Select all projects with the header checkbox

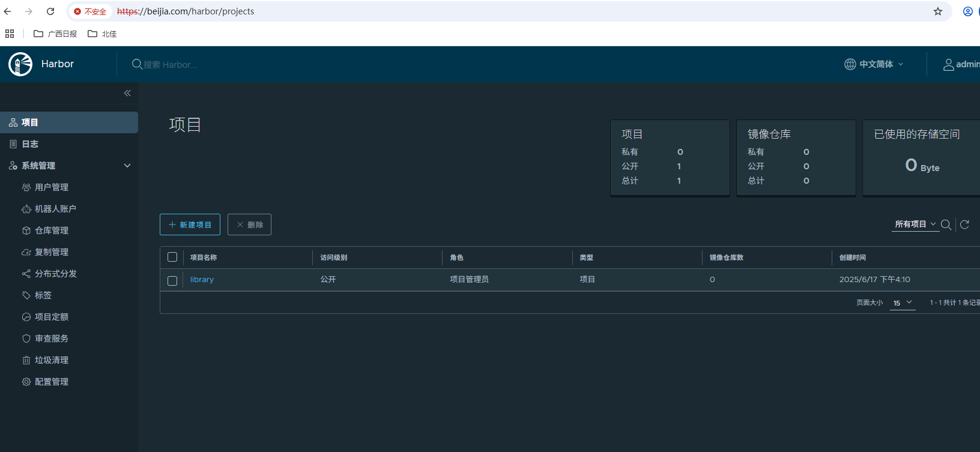[172, 258]
